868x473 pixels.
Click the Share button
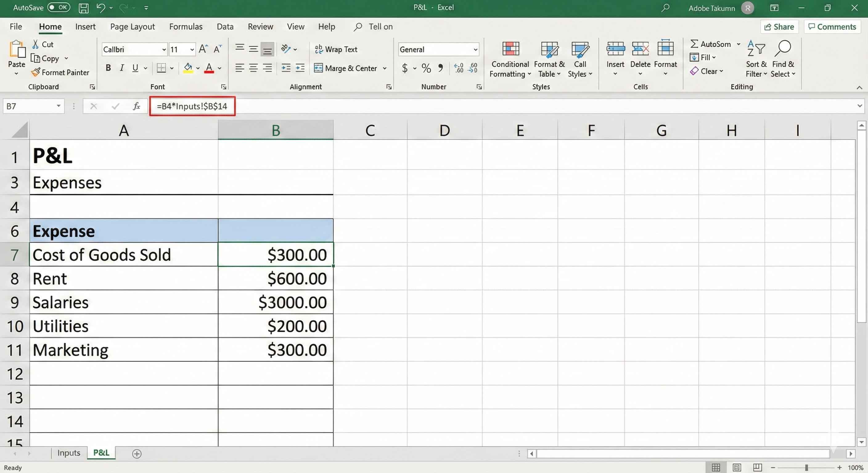[x=779, y=27]
